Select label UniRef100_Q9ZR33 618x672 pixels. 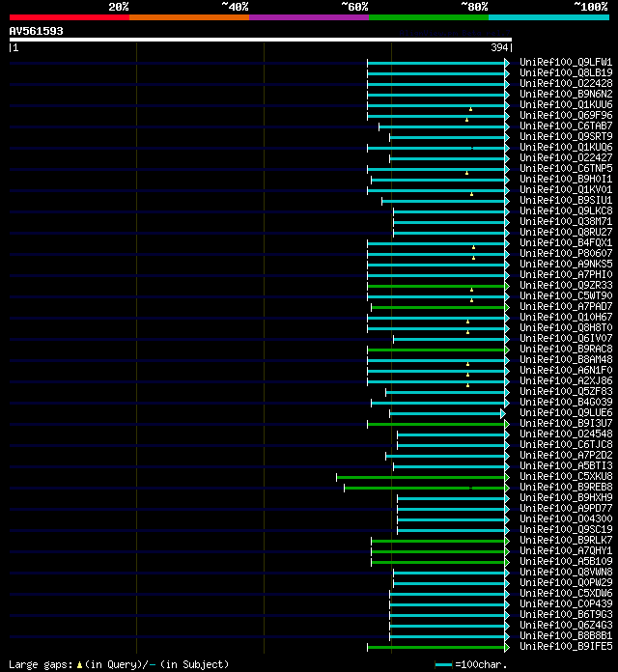point(566,286)
